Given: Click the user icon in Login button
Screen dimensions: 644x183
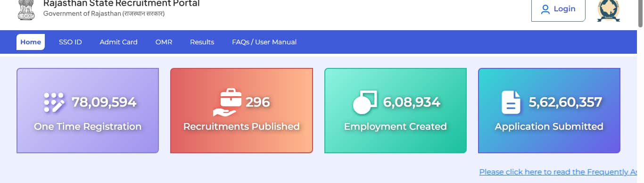Looking at the screenshot, I should point(545,9).
